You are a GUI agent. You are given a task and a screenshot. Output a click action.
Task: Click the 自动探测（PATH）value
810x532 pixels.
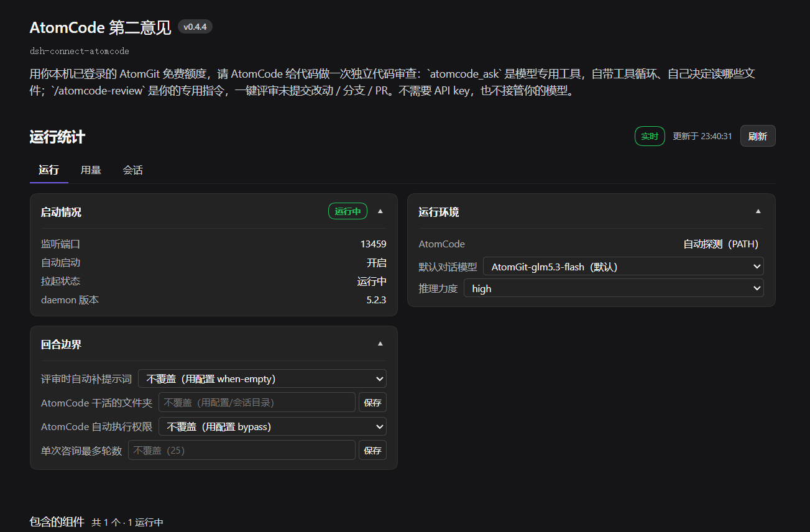(721, 244)
